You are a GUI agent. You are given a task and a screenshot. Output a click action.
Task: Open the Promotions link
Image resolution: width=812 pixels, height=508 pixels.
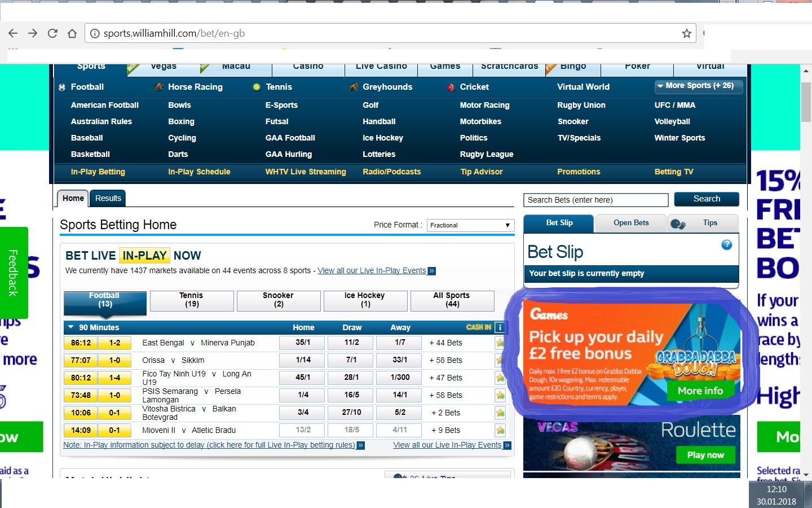(x=579, y=172)
